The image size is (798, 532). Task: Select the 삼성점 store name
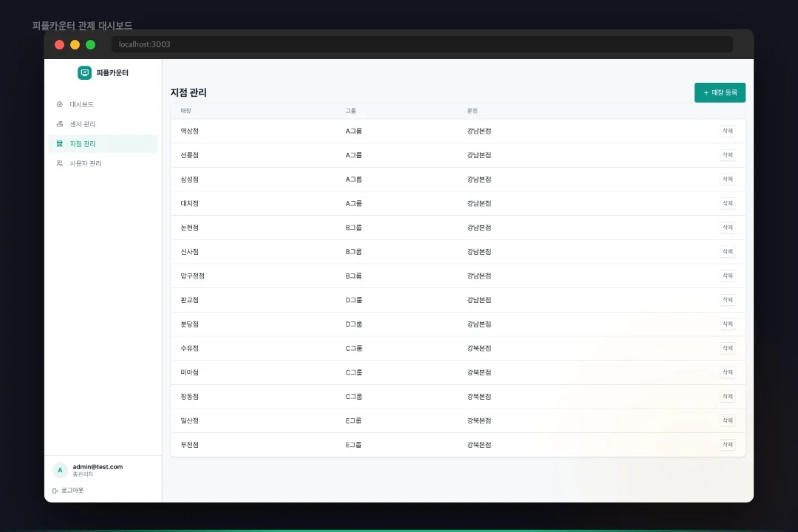click(189, 180)
